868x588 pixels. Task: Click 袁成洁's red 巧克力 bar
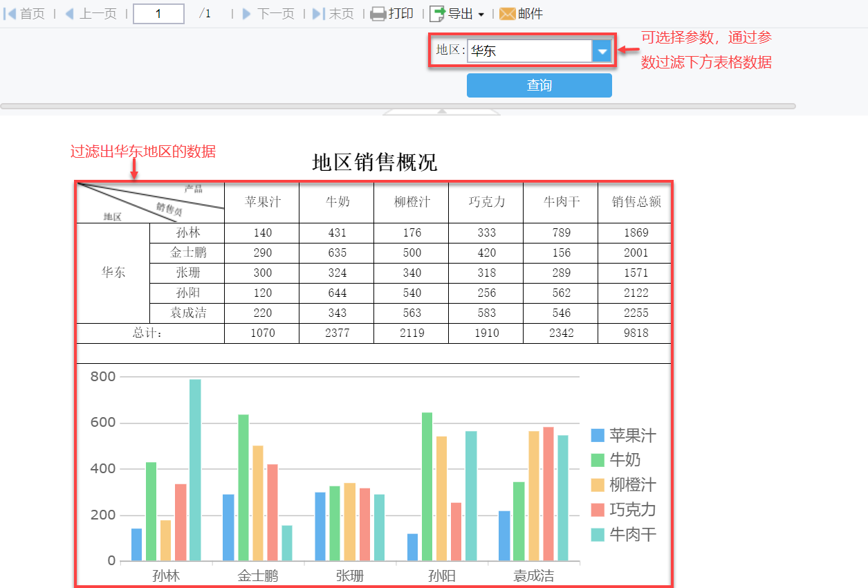[x=548, y=494]
